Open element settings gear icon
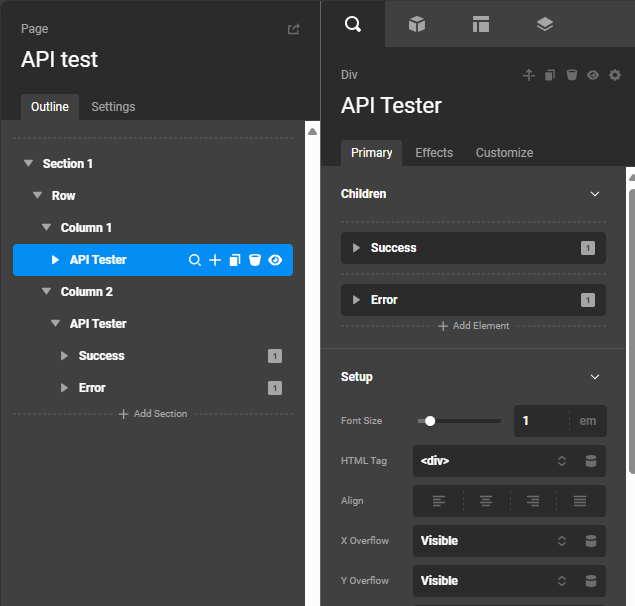 click(615, 75)
